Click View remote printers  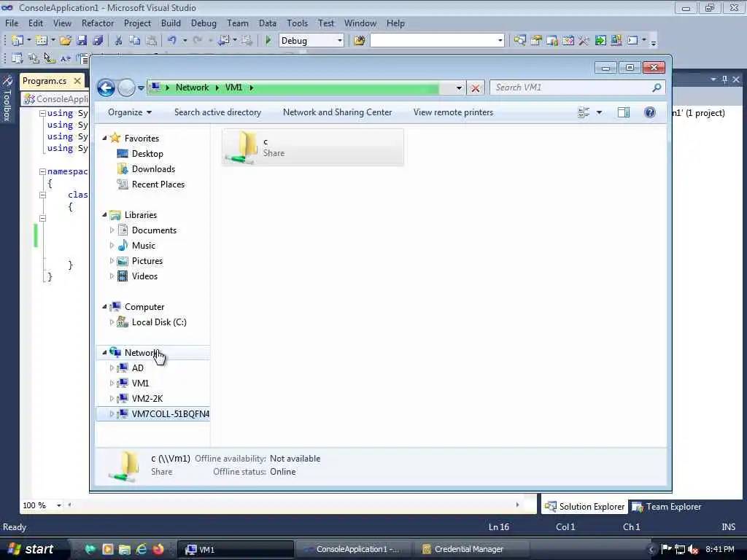[453, 112]
